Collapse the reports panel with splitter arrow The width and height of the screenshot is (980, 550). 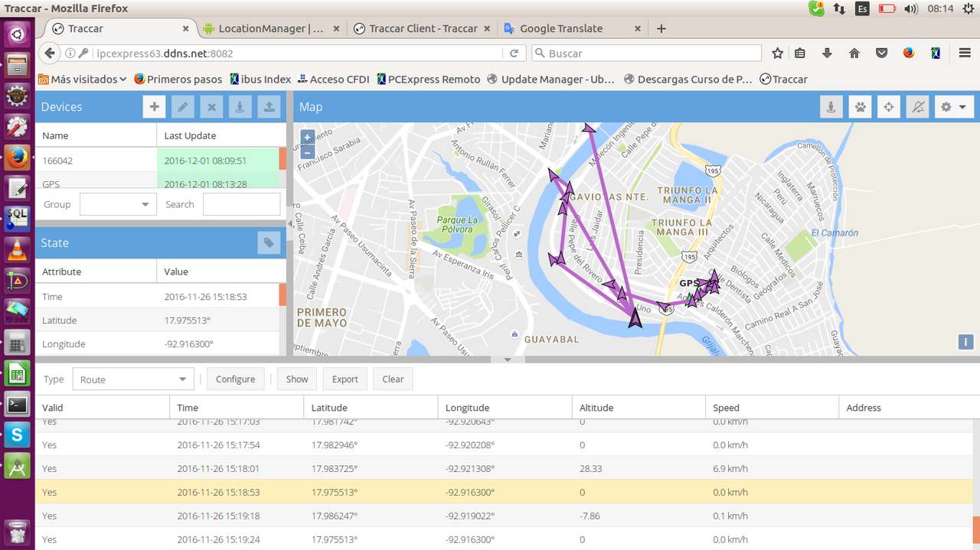507,360
